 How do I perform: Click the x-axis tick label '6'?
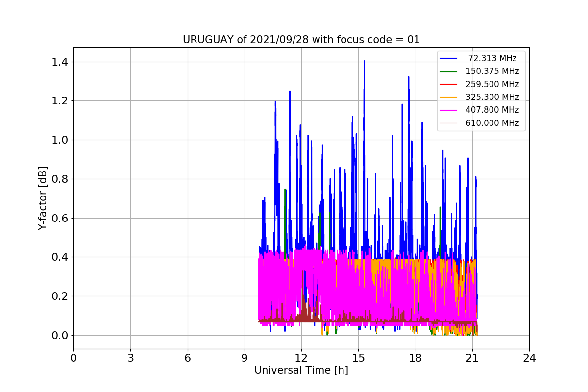click(188, 358)
